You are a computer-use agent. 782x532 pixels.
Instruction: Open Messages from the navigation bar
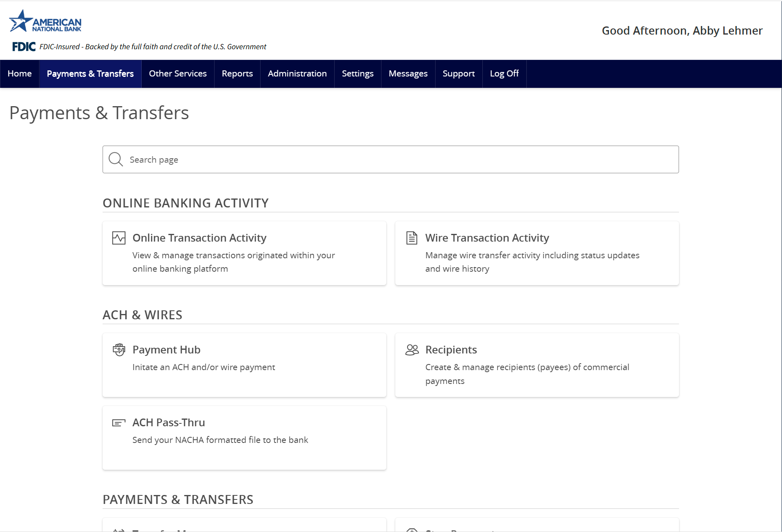point(408,74)
